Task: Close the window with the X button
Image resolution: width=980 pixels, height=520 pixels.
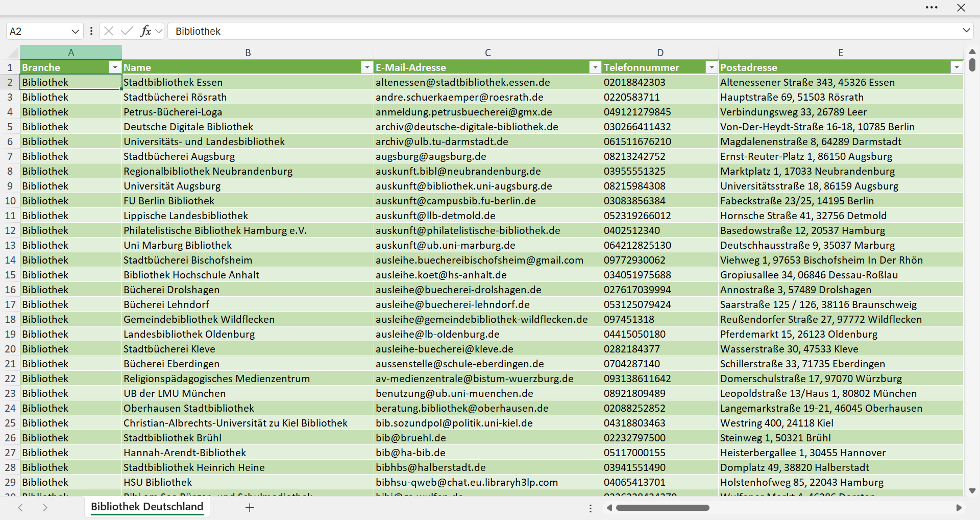Action: (x=961, y=8)
